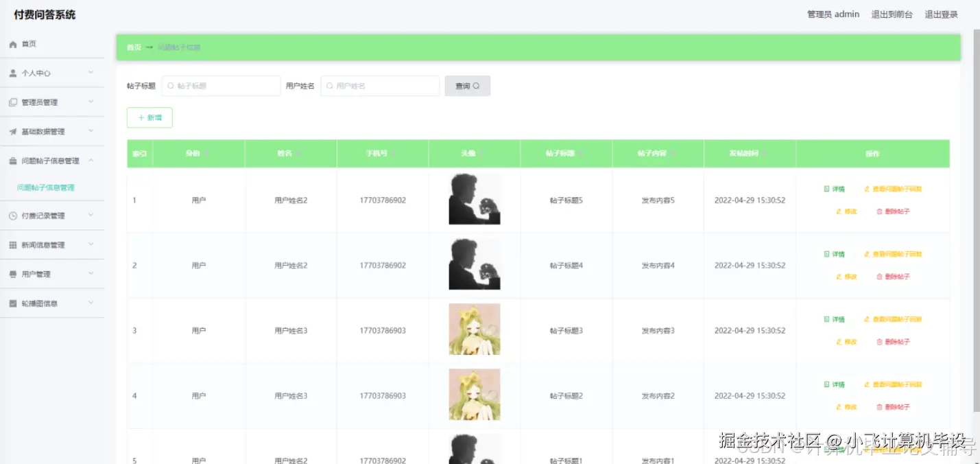Click 删除帖子 for the 帖子标题4 row

pyautogui.click(x=893, y=277)
